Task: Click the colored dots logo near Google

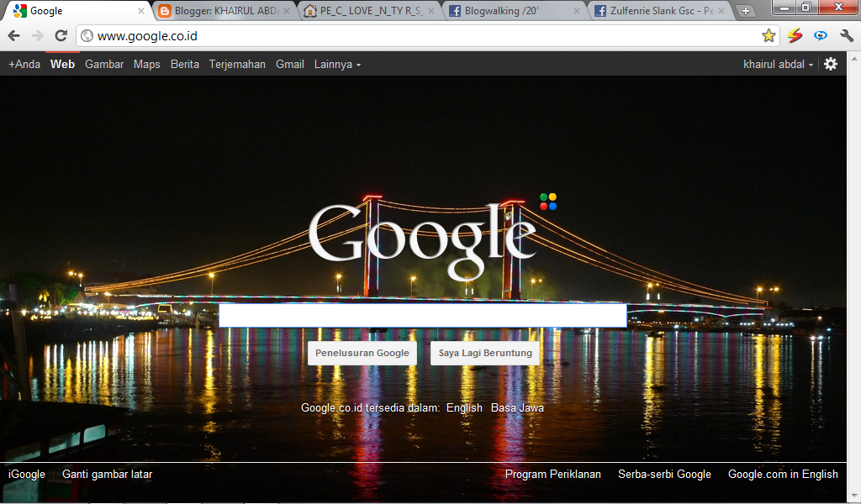Action: (x=548, y=202)
